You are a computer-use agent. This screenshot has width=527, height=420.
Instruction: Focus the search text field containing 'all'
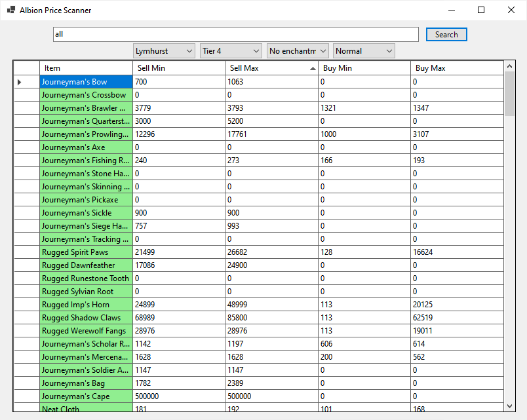tap(235, 34)
